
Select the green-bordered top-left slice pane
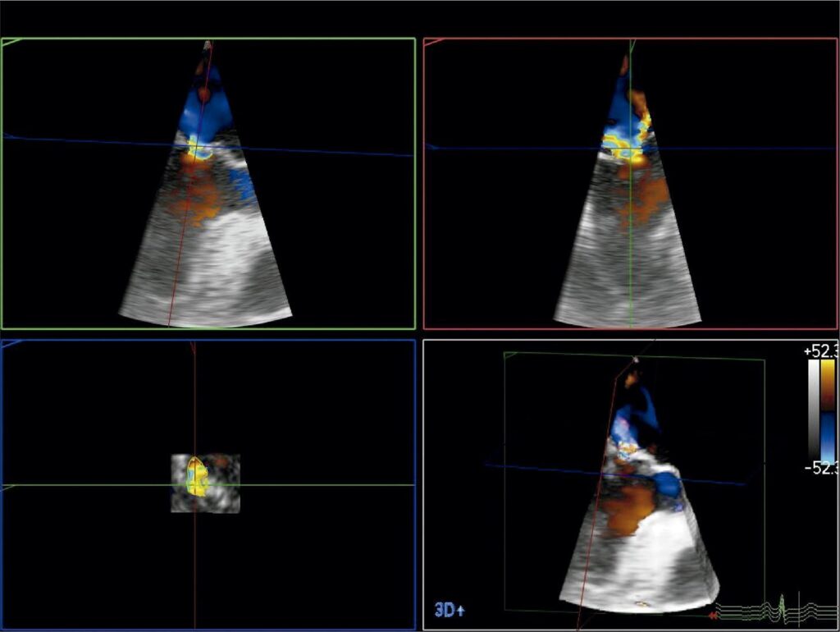tap(208, 183)
